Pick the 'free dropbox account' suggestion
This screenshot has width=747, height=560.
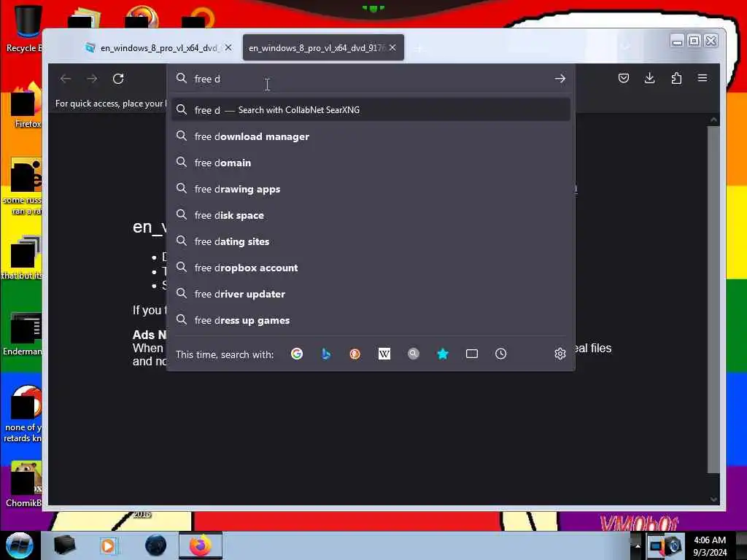tap(371, 268)
